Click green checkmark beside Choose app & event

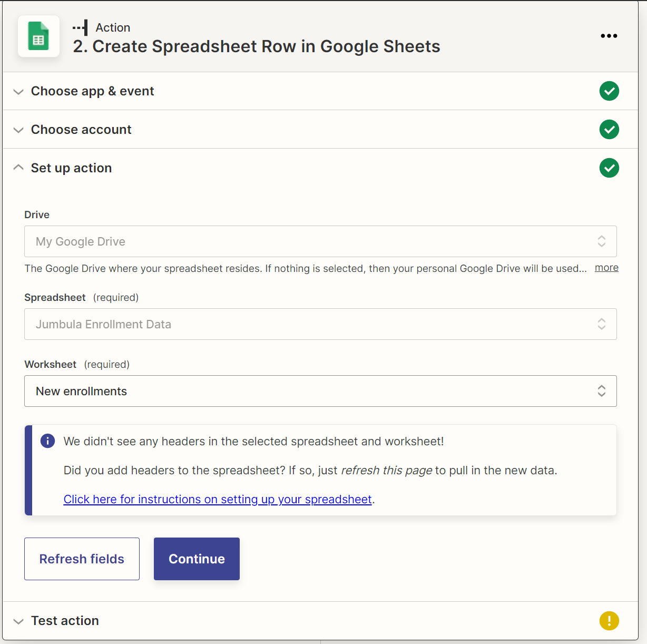point(609,91)
